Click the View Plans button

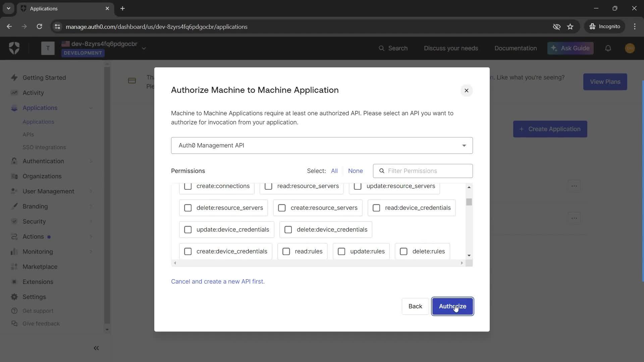tap(605, 82)
